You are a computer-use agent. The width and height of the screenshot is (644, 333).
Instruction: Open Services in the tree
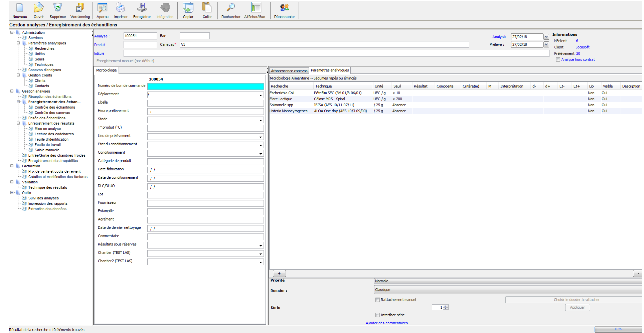[35, 38]
